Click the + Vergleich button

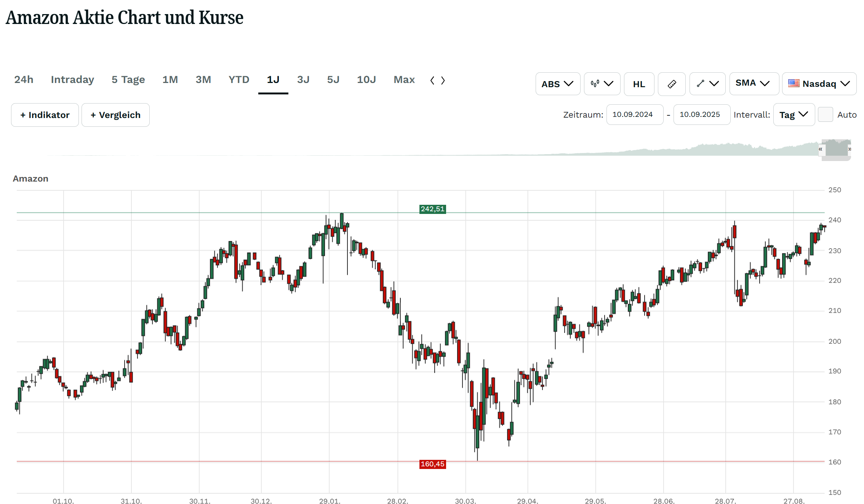[115, 115]
